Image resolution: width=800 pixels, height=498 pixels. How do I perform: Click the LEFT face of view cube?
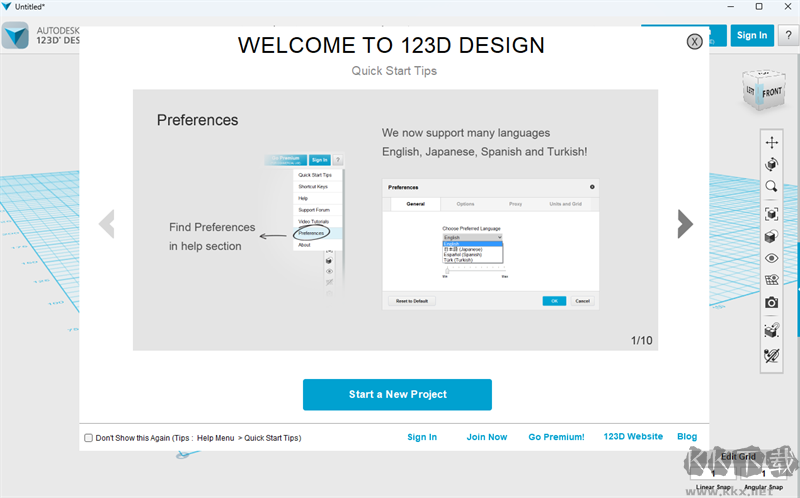click(x=750, y=91)
